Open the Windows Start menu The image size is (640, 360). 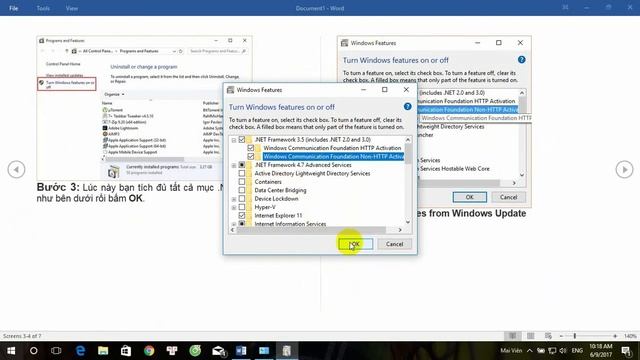(11, 351)
